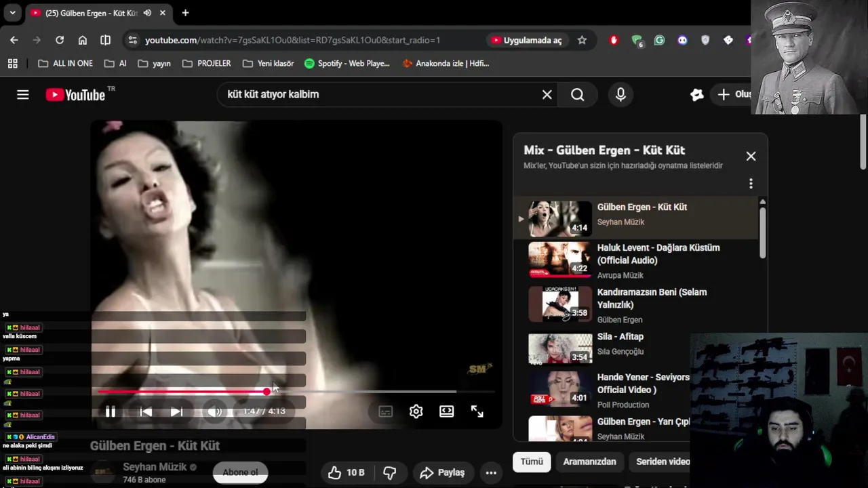Like the video (10 B)
The width and height of the screenshot is (868, 488).
tap(347, 472)
